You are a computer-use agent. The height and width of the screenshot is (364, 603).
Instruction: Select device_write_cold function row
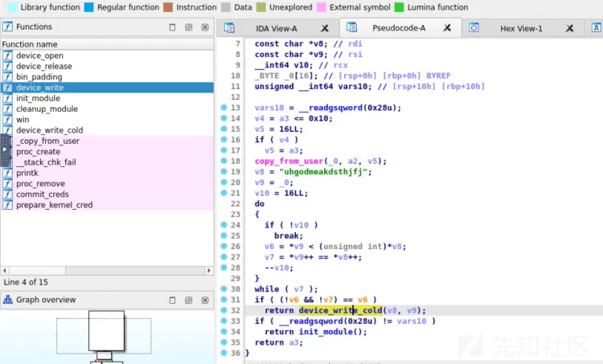107,130
